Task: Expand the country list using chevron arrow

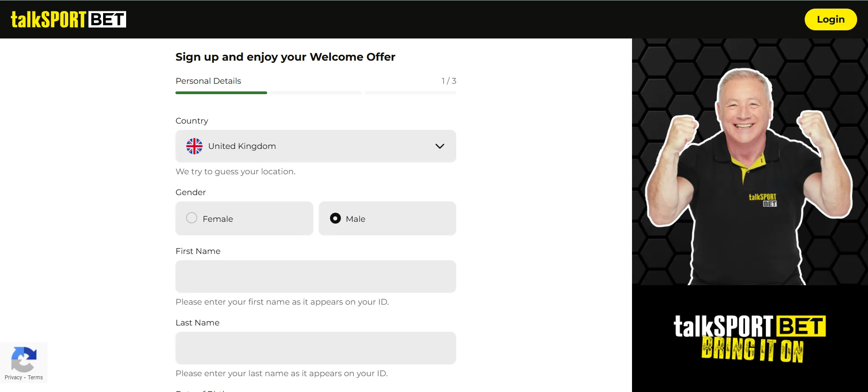Action: tap(439, 146)
